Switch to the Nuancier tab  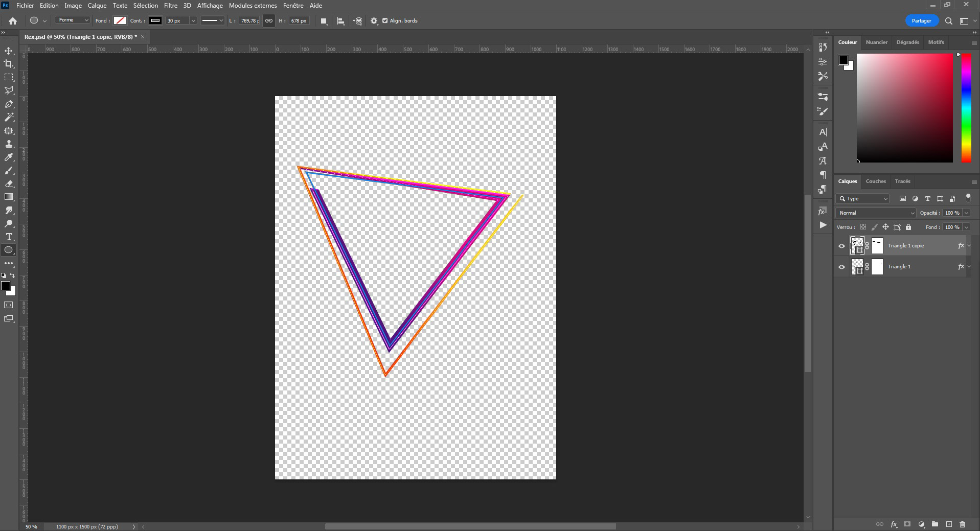pyautogui.click(x=877, y=42)
